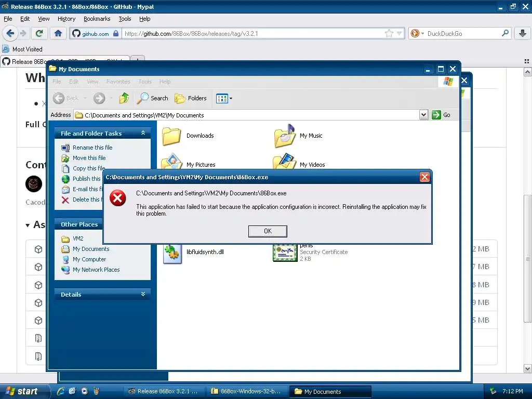Toggle the Folders pane button
The width and height of the screenshot is (532, 399).
click(190, 98)
